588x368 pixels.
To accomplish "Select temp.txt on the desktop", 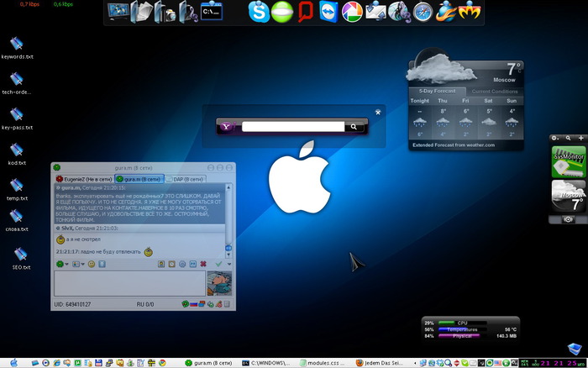I will click(17, 190).
